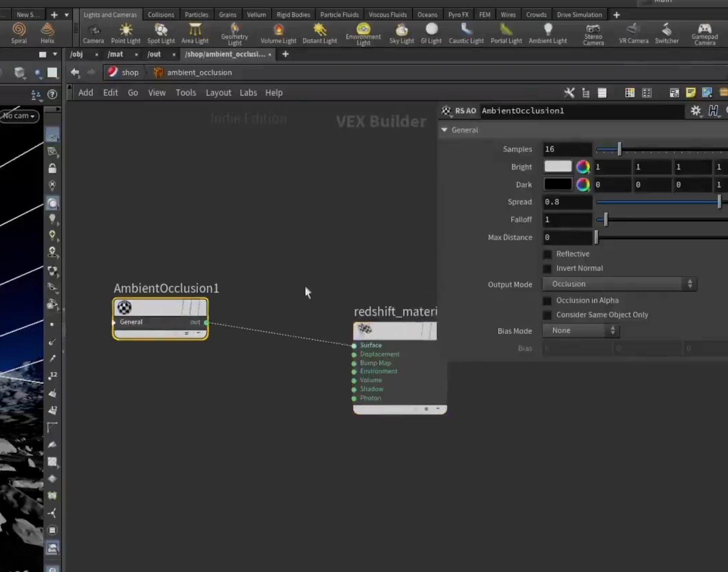Open the parameter gear settings menu
728x572 pixels.
tap(695, 111)
